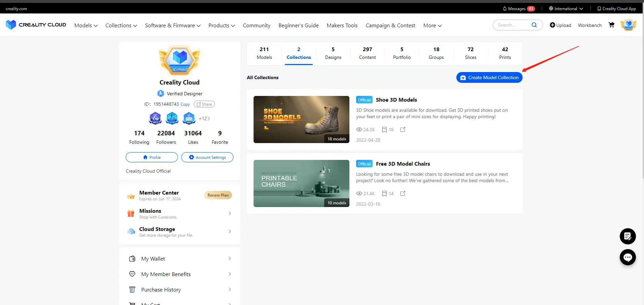Click the user avatar in header
The image size is (644, 305).
point(628,25)
